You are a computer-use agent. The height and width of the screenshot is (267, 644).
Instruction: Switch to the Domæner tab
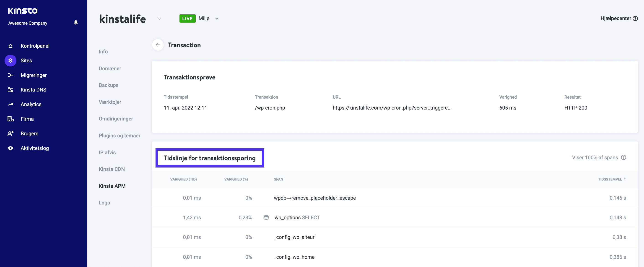(110, 68)
